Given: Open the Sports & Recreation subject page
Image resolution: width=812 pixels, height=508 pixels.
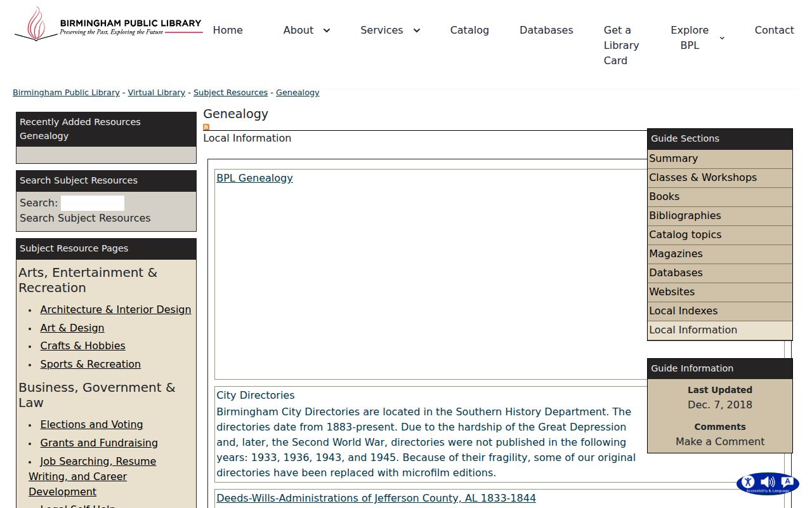Looking at the screenshot, I should point(91,364).
